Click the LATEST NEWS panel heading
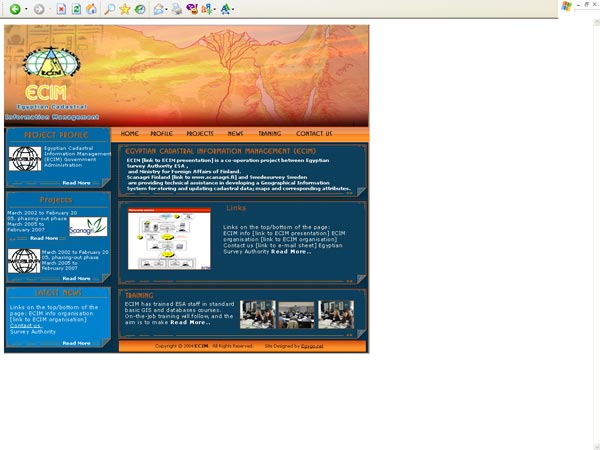Image resolution: width=600 pixels, height=450 pixels. [58, 293]
